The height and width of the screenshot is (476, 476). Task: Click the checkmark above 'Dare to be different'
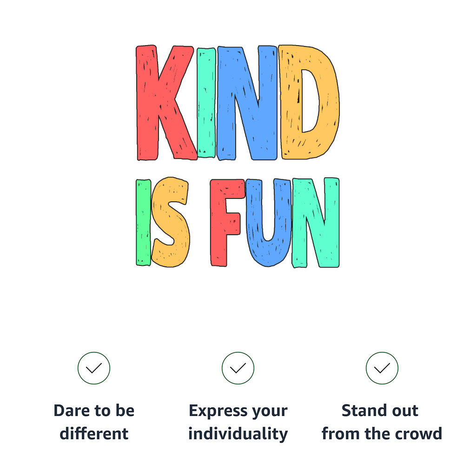(94, 368)
